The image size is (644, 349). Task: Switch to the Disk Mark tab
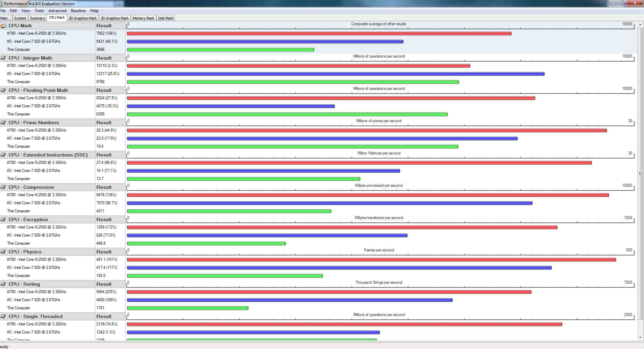pos(165,18)
